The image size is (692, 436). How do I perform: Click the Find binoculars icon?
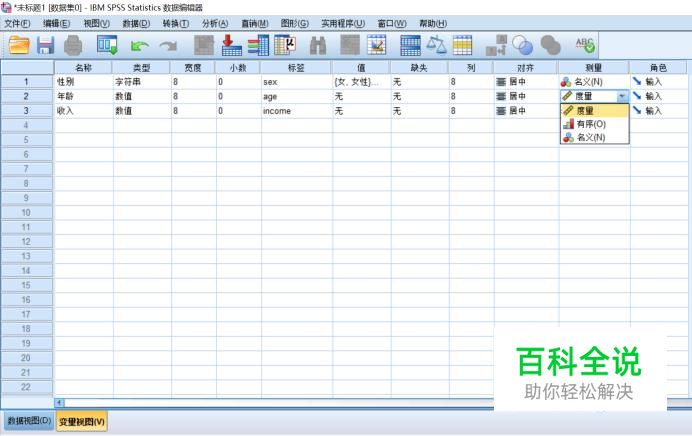[318, 45]
